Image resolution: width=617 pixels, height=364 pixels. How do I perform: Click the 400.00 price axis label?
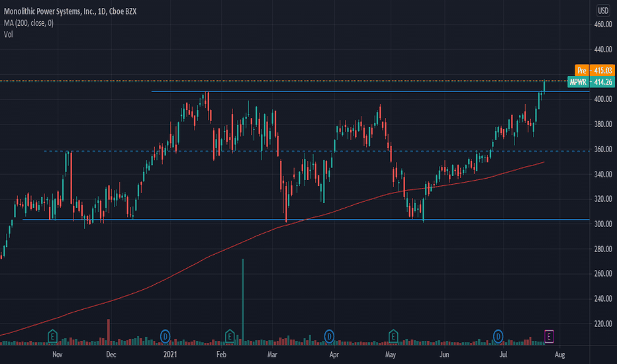tap(603, 99)
